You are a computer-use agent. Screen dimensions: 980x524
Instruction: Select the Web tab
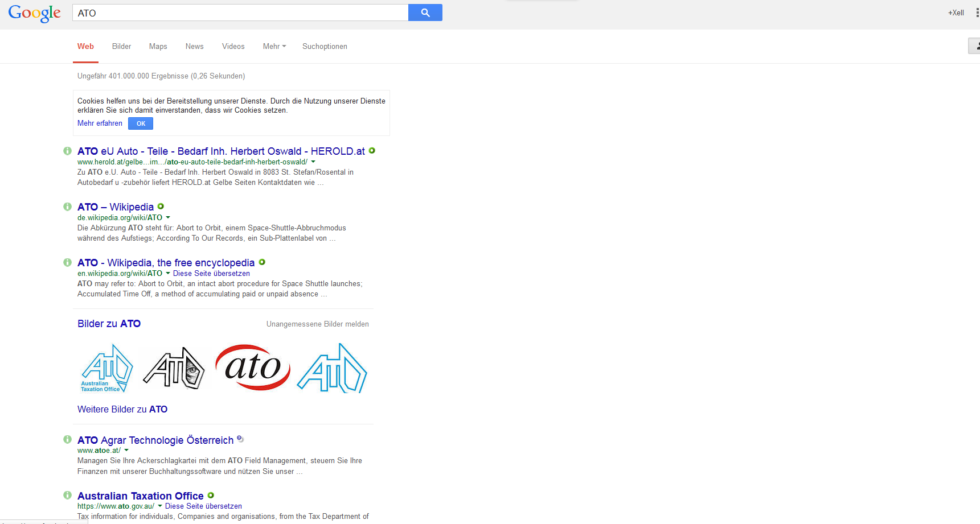click(x=85, y=47)
